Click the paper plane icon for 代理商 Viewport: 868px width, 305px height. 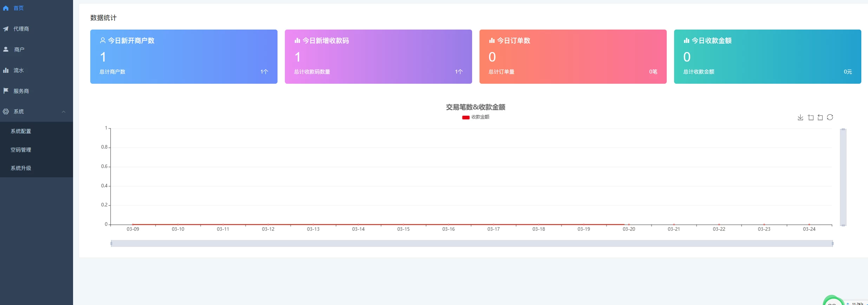click(x=6, y=29)
